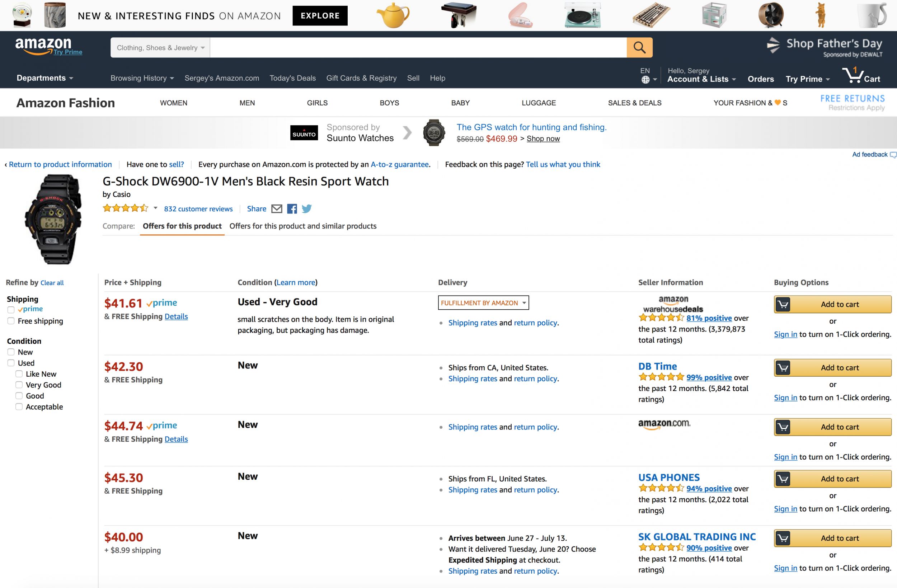Check the Good condition filter
The width and height of the screenshot is (897, 588).
tap(19, 396)
